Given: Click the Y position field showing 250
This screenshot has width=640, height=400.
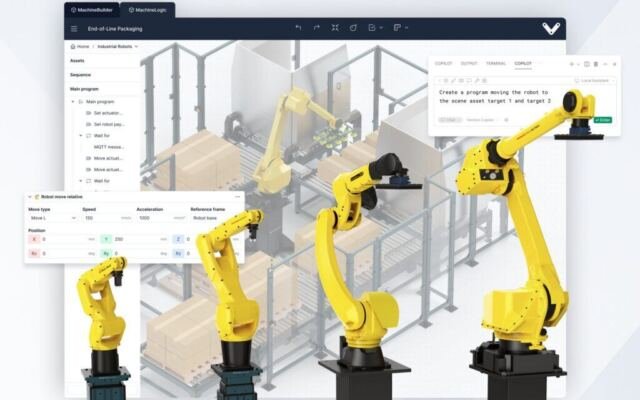Looking at the screenshot, I should (135, 239).
